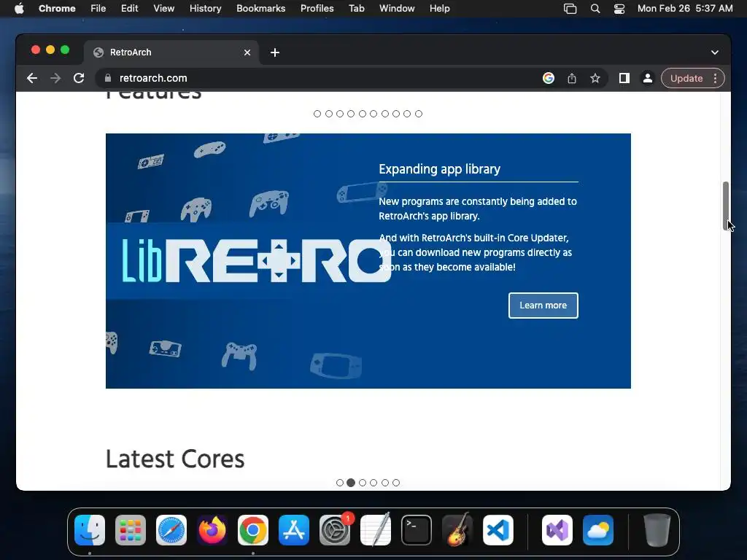Screen dimensions: 747x560
Task: Share this page using share icon
Action: 572,78
